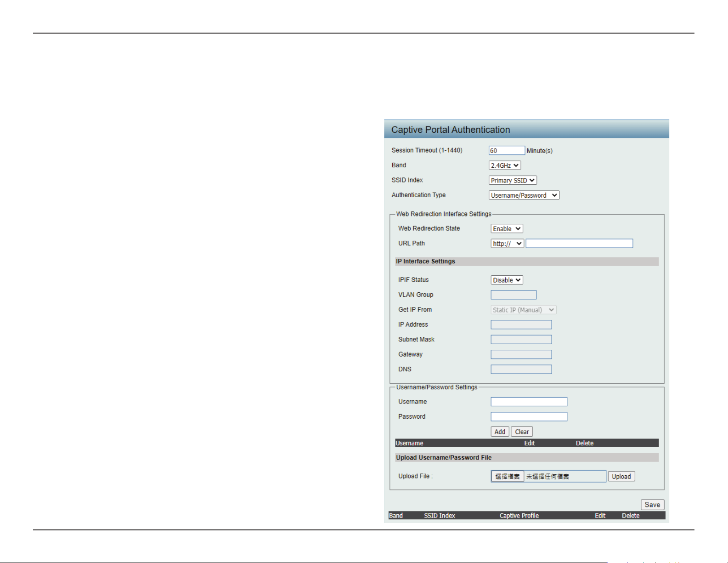This screenshot has width=728, height=563.
Task: Click the DNS field
Action: [521, 370]
